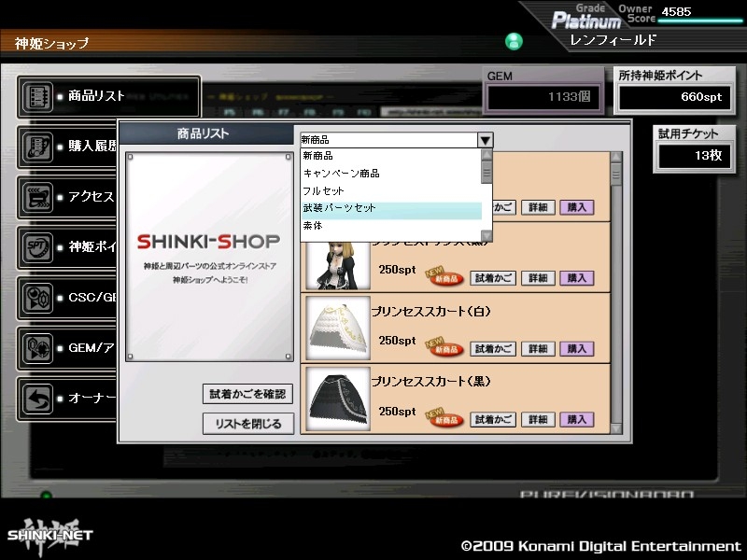Click 購入 for the 250spt dress item
This screenshot has height=560, width=747.
click(x=577, y=278)
